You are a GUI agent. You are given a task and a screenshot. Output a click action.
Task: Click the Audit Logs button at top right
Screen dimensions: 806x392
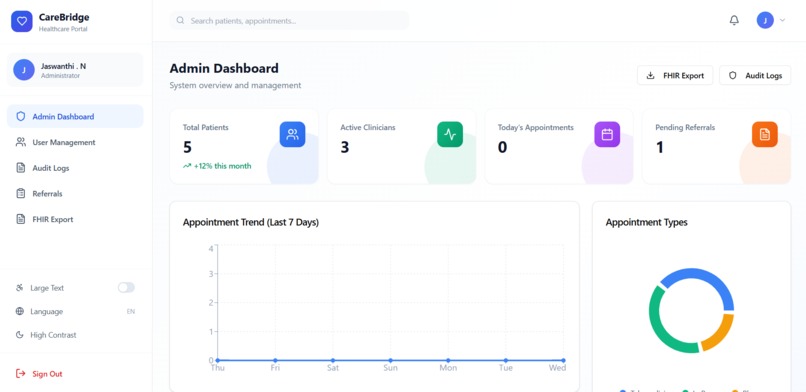tap(755, 76)
